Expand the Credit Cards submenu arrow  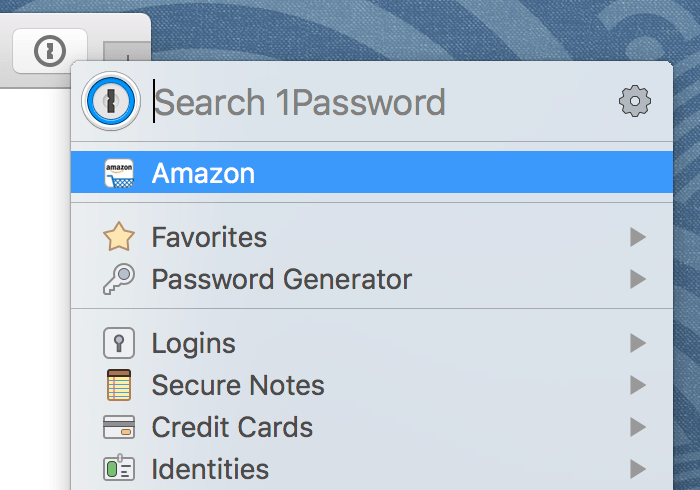coord(638,427)
